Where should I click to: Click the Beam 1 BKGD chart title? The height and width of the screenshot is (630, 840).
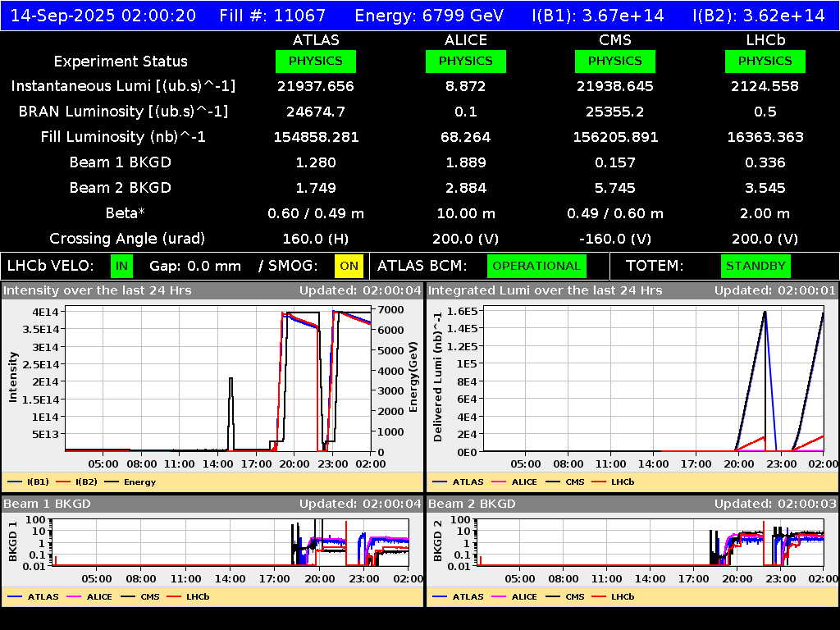(x=47, y=504)
